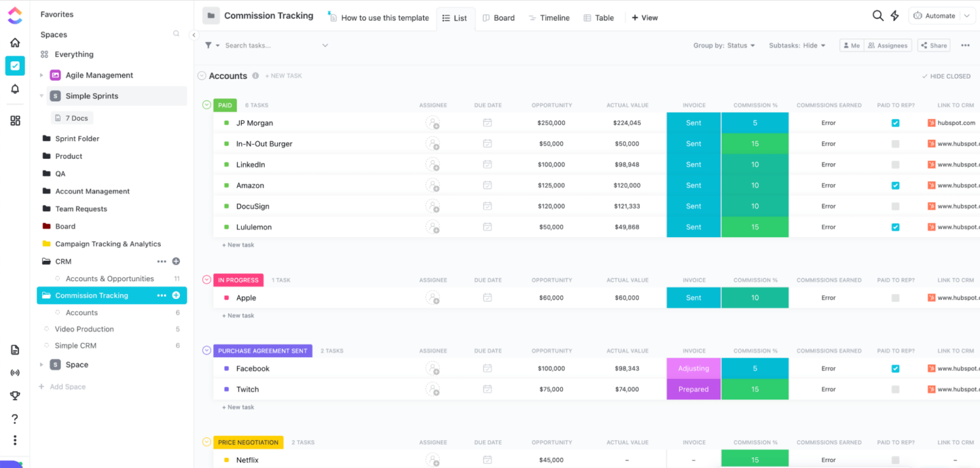Check Paid to Rep for In-N-Out Burger
Screen dimensions: 980x468
tap(895, 143)
